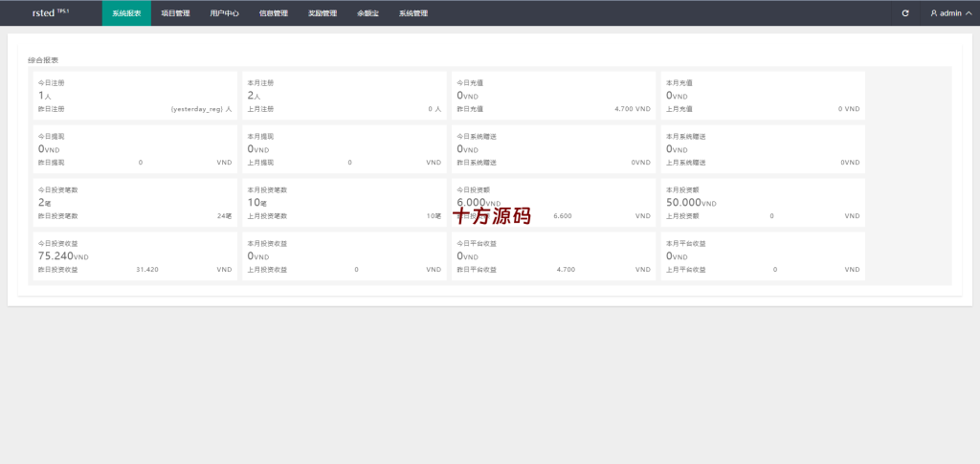Click the 昨日充值 4.700 VND value

(x=633, y=109)
